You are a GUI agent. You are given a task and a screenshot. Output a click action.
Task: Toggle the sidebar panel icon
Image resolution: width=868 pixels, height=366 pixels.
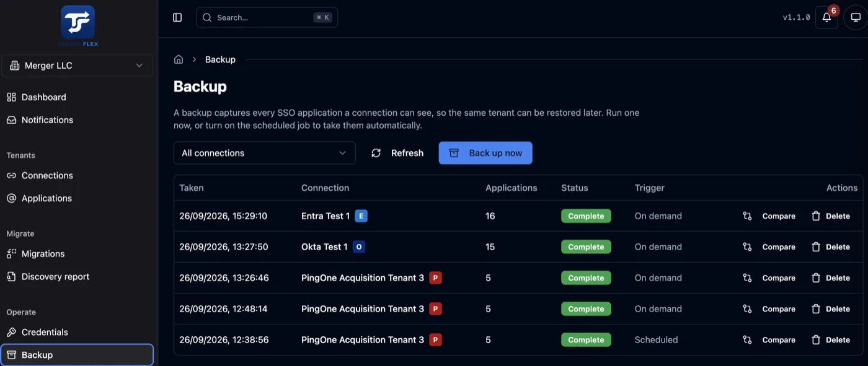[177, 17]
